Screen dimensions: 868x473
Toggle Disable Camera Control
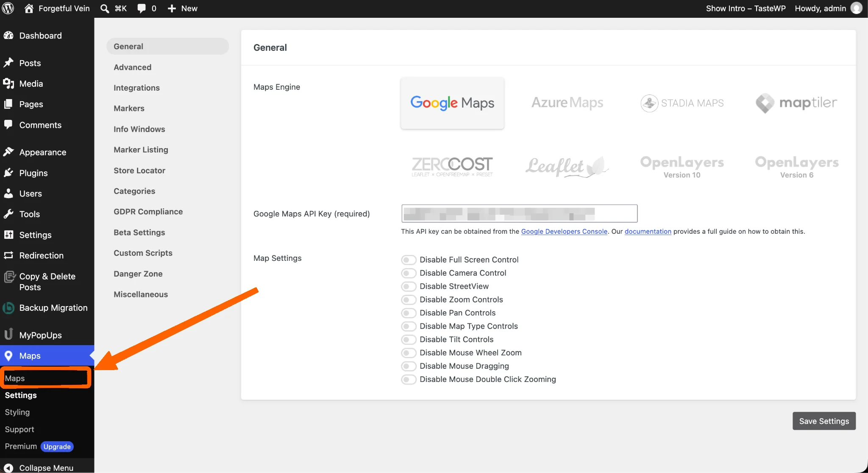click(x=409, y=273)
